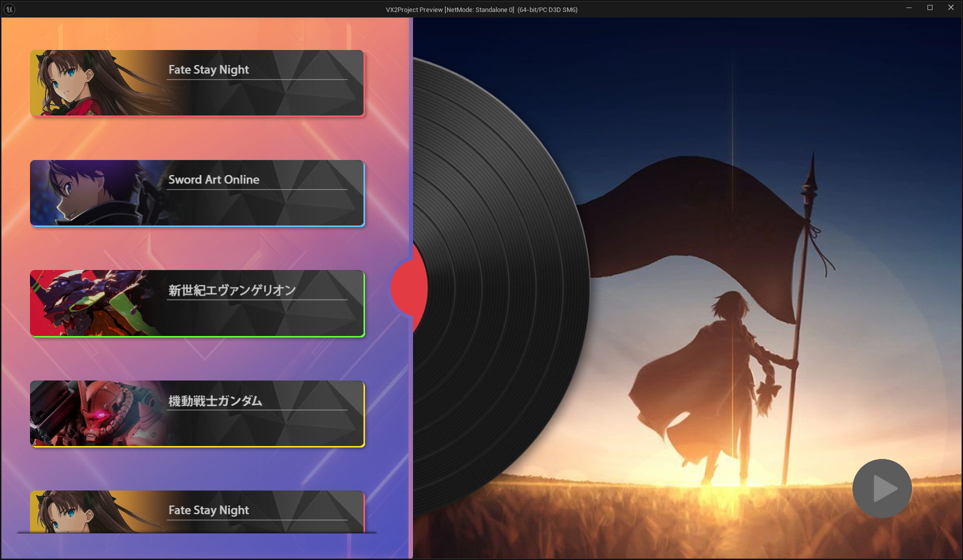Open the 機動戦士ガンダム title
The image size is (963, 560).
[215, 400]
